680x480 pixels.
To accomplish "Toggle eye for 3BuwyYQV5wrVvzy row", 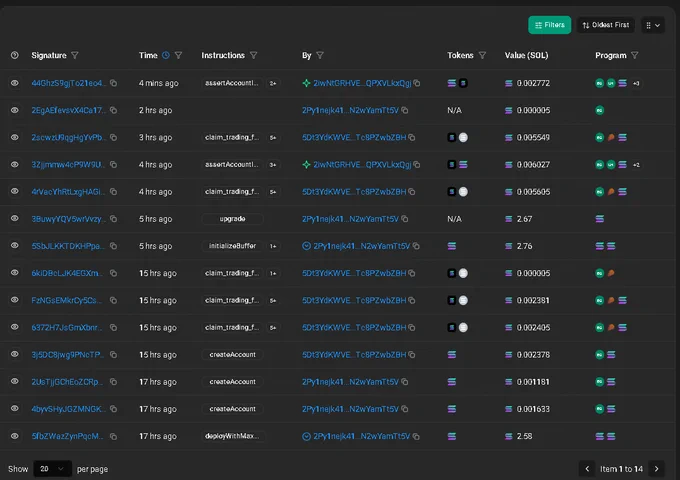I will [x=15, y=218].
